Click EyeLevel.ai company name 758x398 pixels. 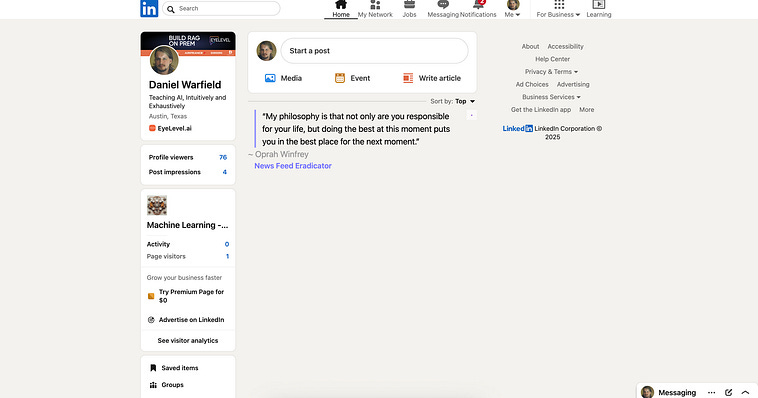tap(175, 128)
